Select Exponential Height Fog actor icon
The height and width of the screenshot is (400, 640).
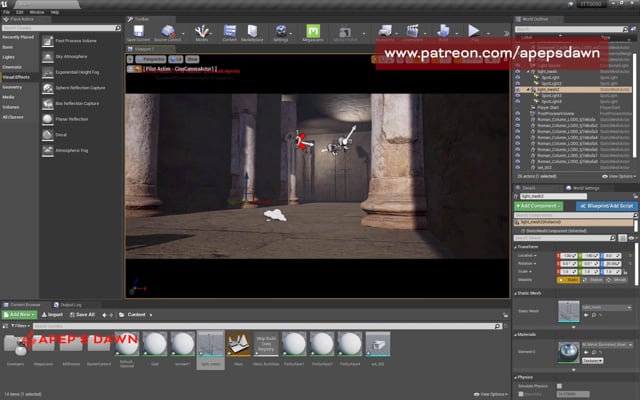(x=48, y=72)
